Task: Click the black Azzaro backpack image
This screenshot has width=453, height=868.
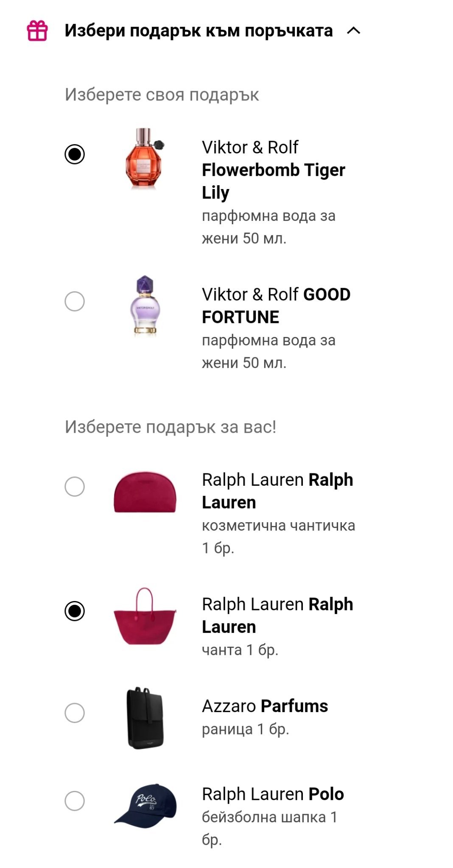Action: click(x=145, y=718)
